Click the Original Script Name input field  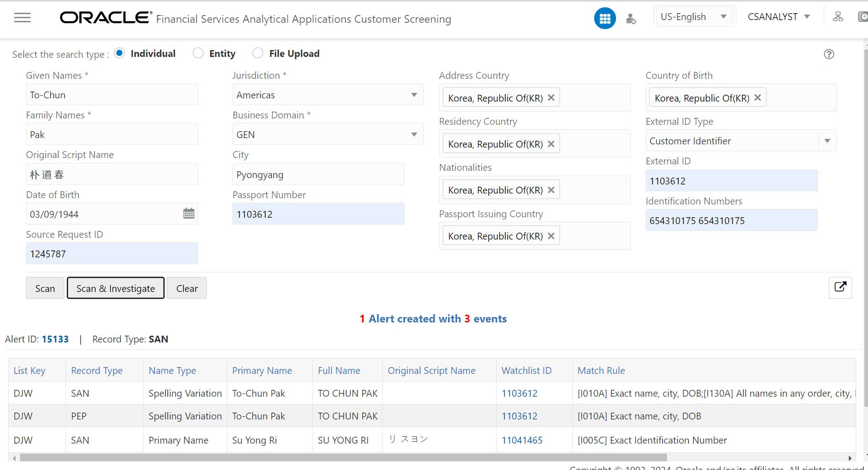pos(112,174)
